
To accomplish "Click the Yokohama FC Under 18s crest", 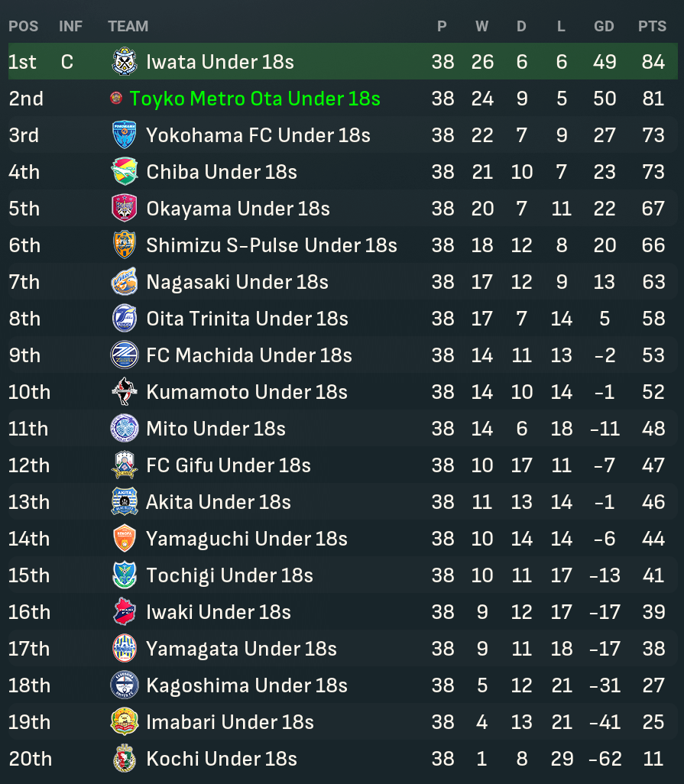I will [x=124, y=135].
